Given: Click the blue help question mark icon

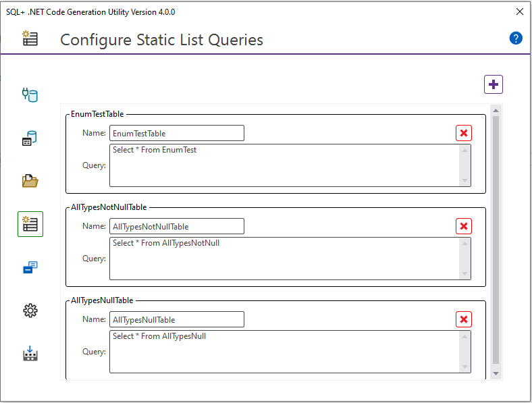Looking at the screenshot, I should 516,38.
